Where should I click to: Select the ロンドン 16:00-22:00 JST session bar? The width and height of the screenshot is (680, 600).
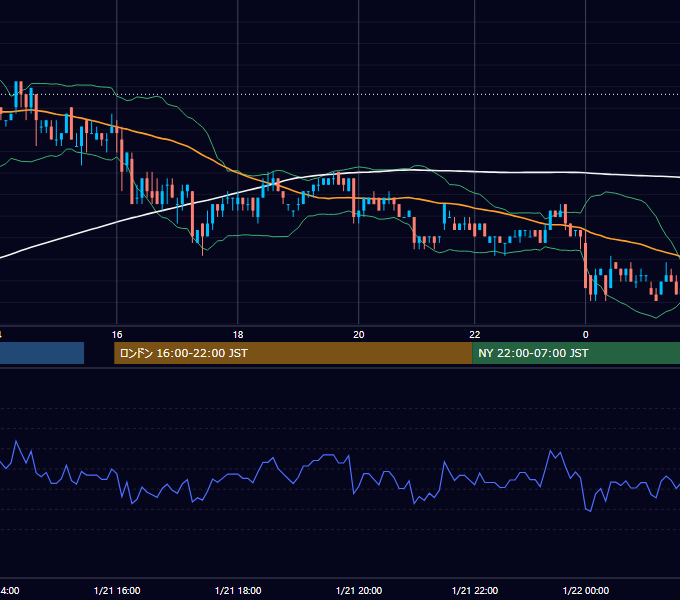click(293, 353)
